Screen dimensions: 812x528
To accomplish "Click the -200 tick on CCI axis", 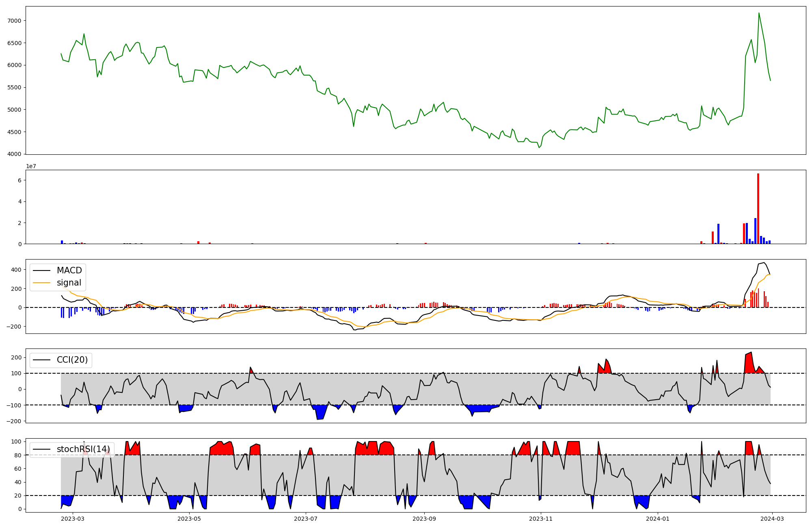I will 14,421.
